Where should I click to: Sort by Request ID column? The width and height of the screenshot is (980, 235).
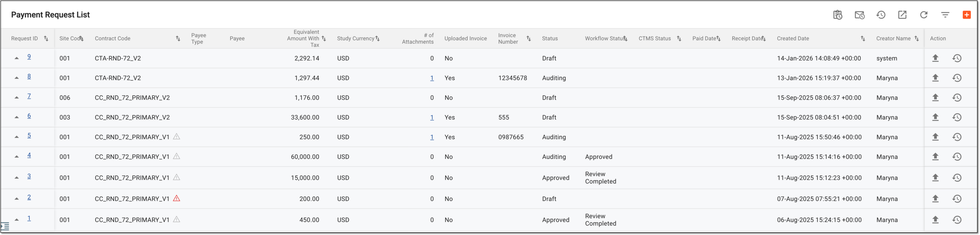(46, 38)
